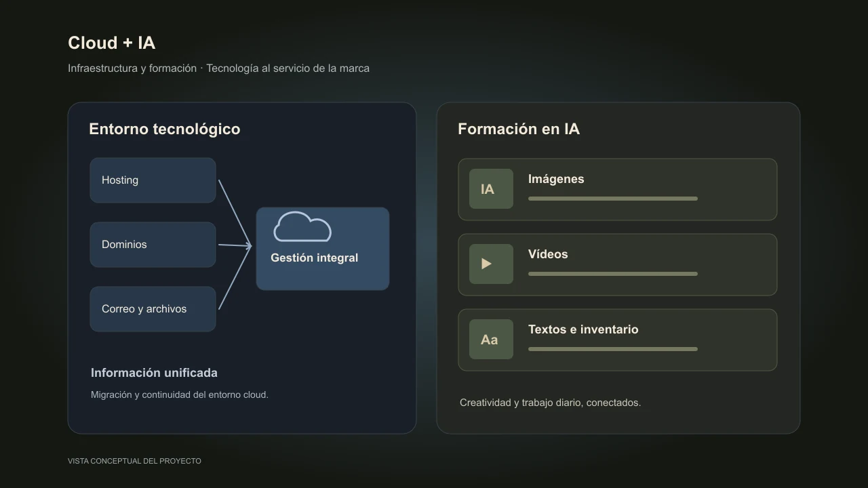Click the Formación en IA heading
The height and width of the screenshot is (488, 868).
coord(519,129)
